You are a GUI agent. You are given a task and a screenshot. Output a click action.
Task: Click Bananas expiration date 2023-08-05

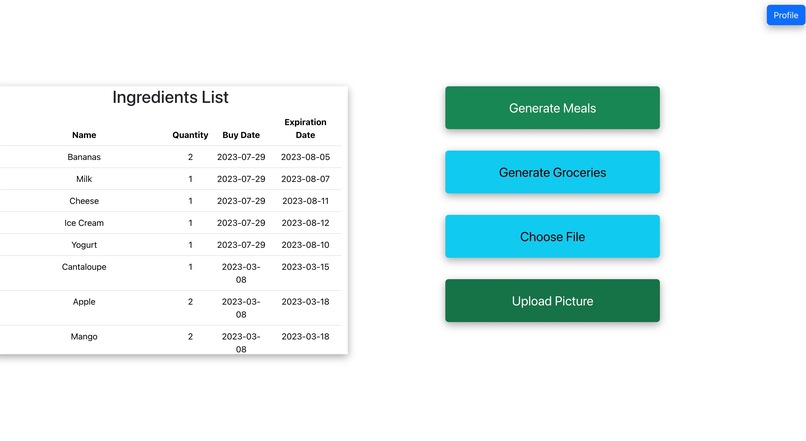click(x=305, y=157)
